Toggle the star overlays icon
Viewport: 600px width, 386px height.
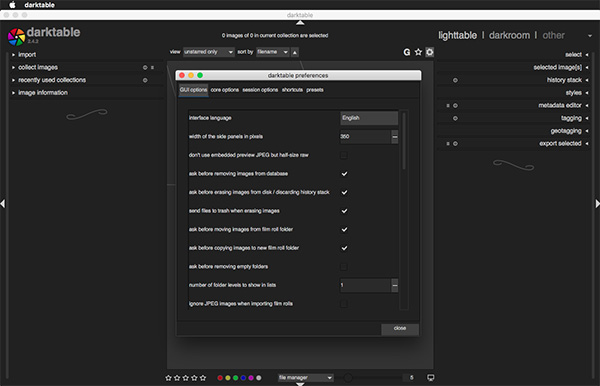coord(418,52)
